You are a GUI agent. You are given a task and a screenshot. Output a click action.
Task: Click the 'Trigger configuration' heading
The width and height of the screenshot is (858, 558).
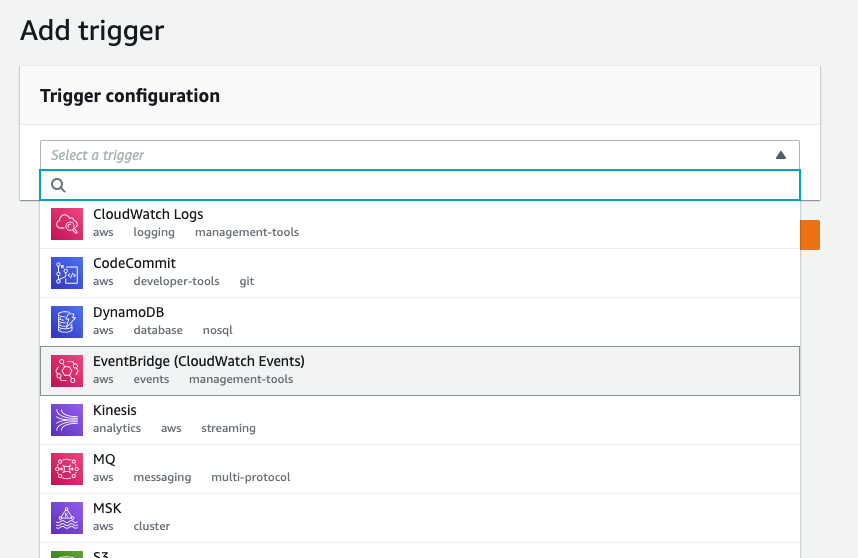point(130,96)
